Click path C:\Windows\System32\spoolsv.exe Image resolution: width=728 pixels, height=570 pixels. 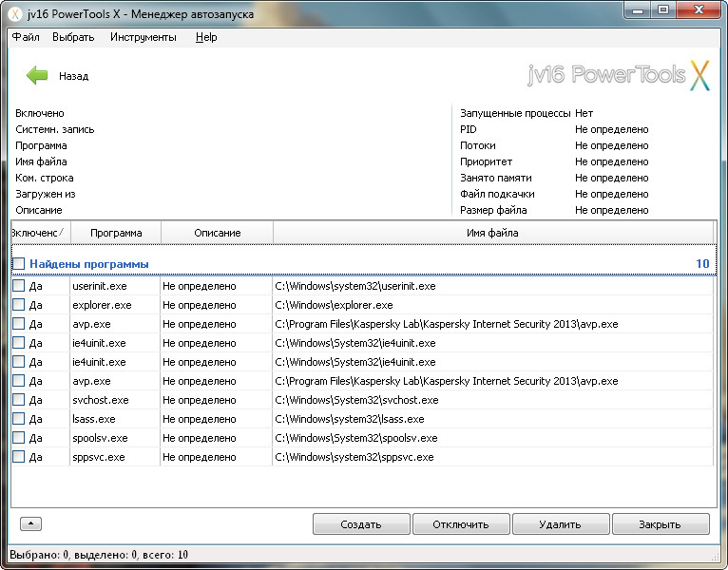[x=356, y=438]
